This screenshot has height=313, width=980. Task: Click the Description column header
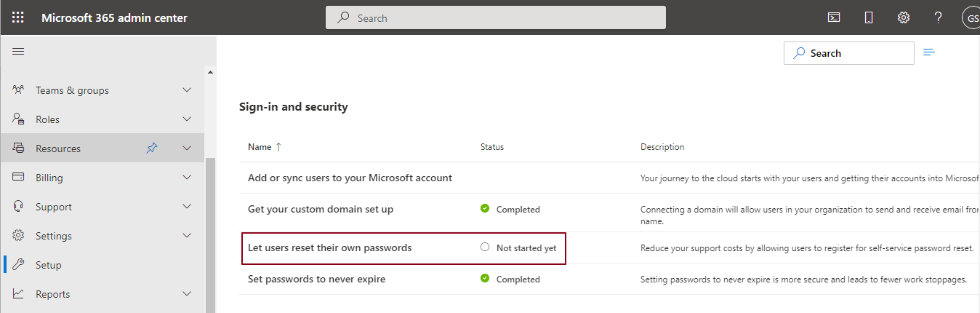pyautogui.click(x=662, y=147)
